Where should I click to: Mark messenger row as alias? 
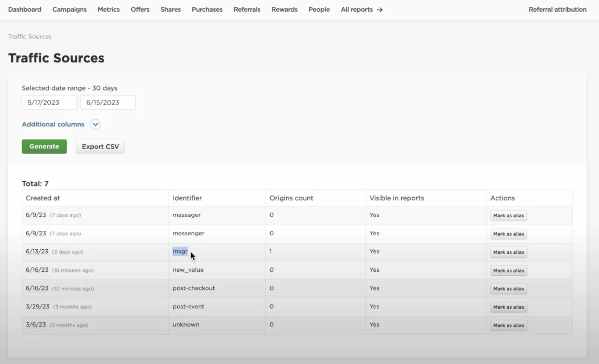(x=508, y=234)
